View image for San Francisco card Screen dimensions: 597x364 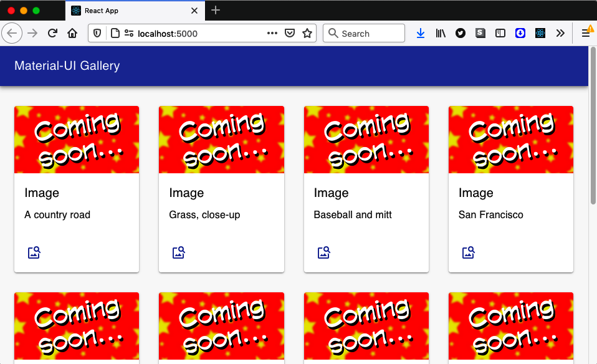pyautogui.click(x=468, y=252)
